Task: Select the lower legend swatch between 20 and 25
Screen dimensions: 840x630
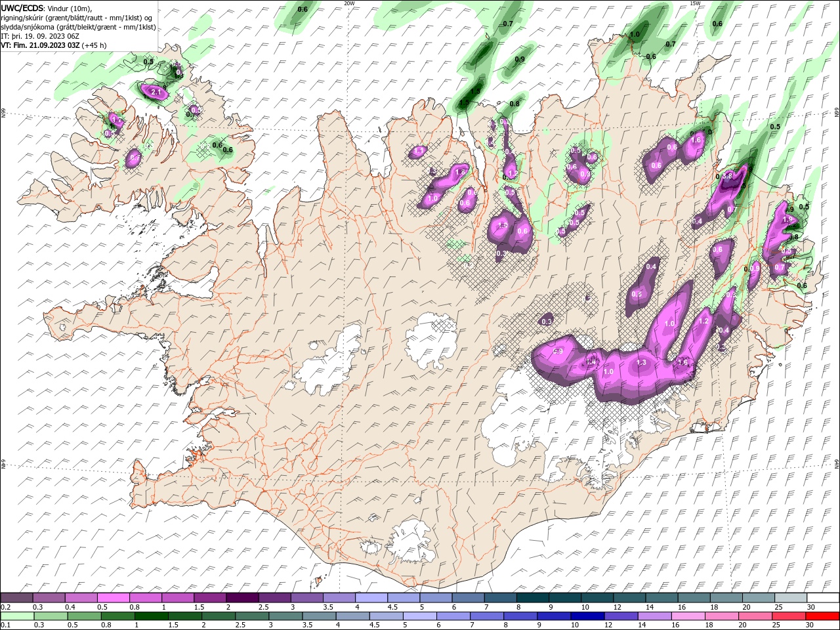Action: click(x=755, y=616)
